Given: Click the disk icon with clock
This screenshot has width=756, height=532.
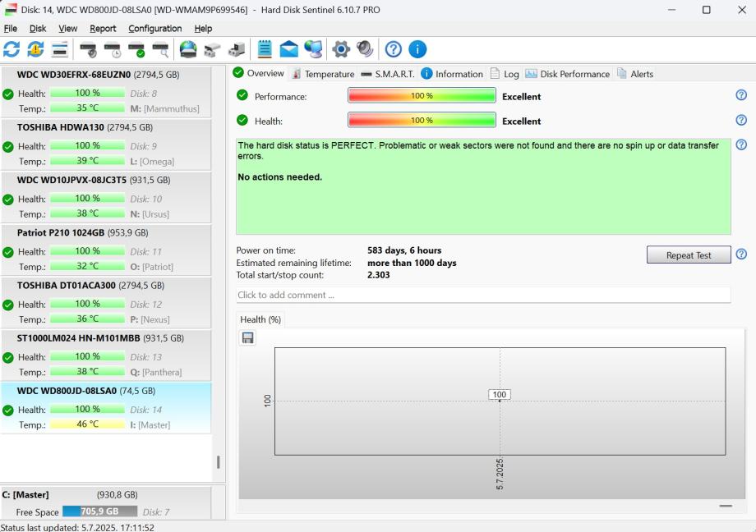Looking at the screenshot, I should (113, 49).
